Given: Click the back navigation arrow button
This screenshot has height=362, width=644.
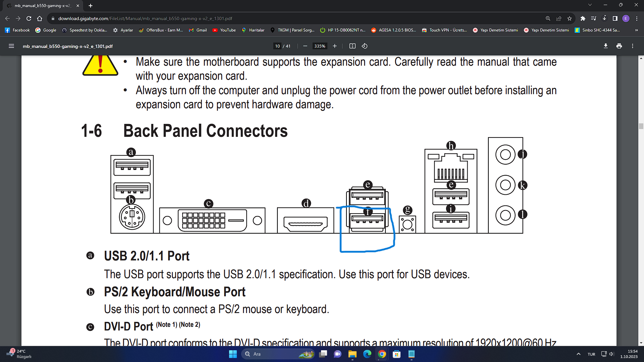Looking at the screenshot, I should coord(7,18).
